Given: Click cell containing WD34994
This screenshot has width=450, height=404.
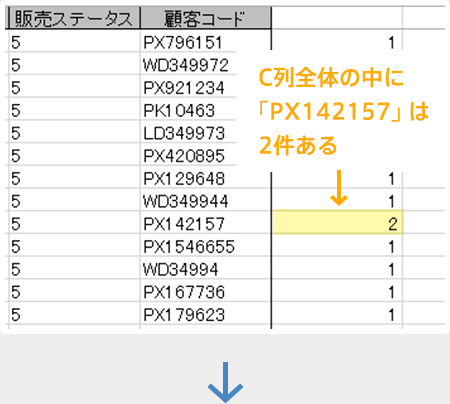Looking at the screenshot, I should (206, 268).
